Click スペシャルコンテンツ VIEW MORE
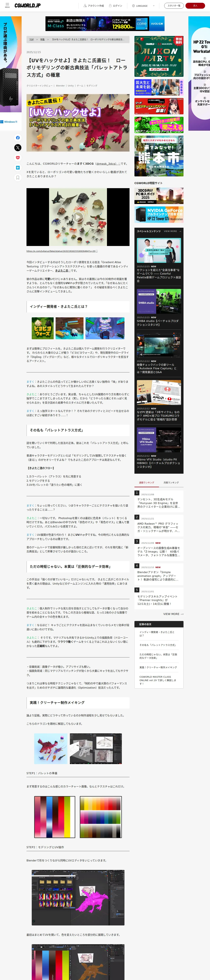Screen dimensions: 210x980 pyautogui.click(x=172, y=231)
